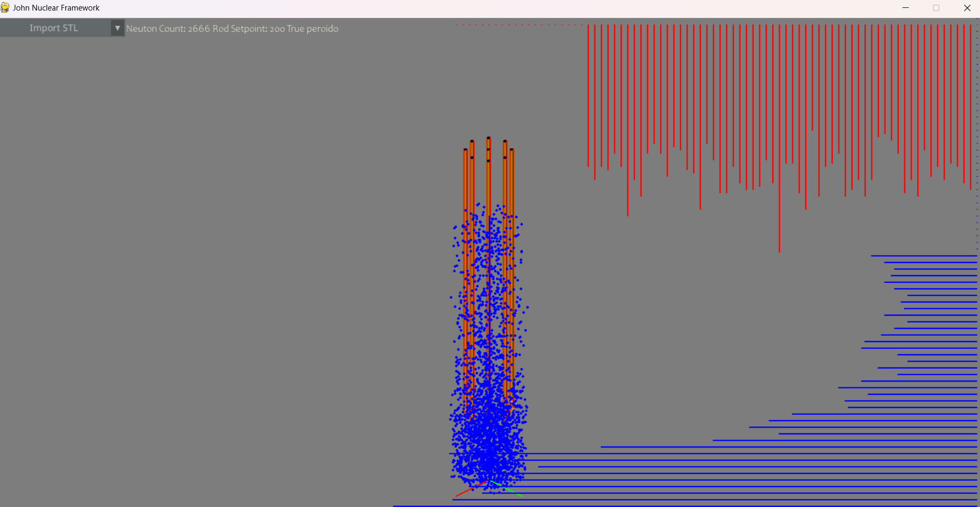
Task: Select the Rod Setpoint value text
Action: click(248, 28)
